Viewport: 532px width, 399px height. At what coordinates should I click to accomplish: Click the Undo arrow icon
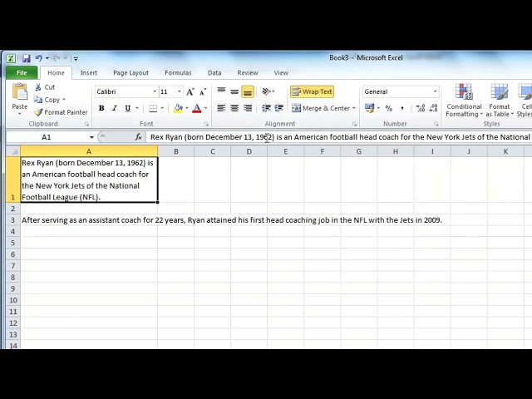(x=38, y=58)
